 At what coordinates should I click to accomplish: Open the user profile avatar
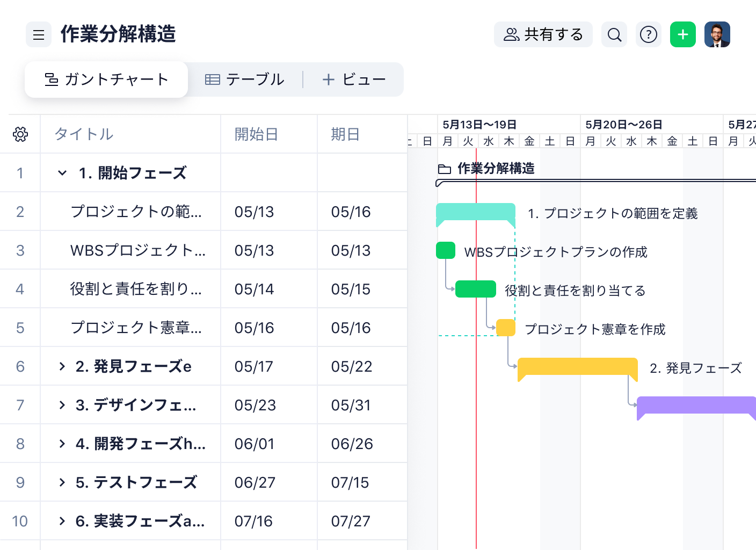717,35
